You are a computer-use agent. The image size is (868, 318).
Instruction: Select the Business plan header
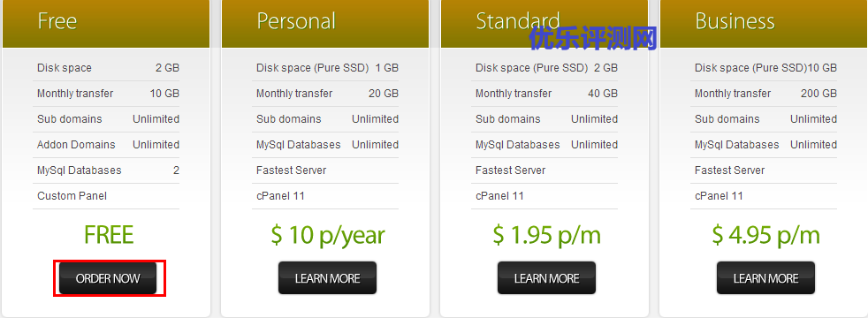coord(764,24)
